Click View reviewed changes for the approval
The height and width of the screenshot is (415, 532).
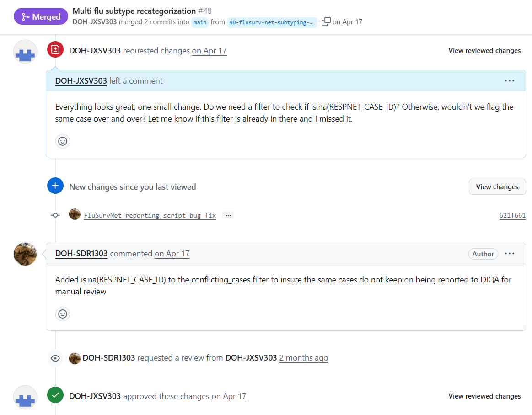tap(484, 396)
